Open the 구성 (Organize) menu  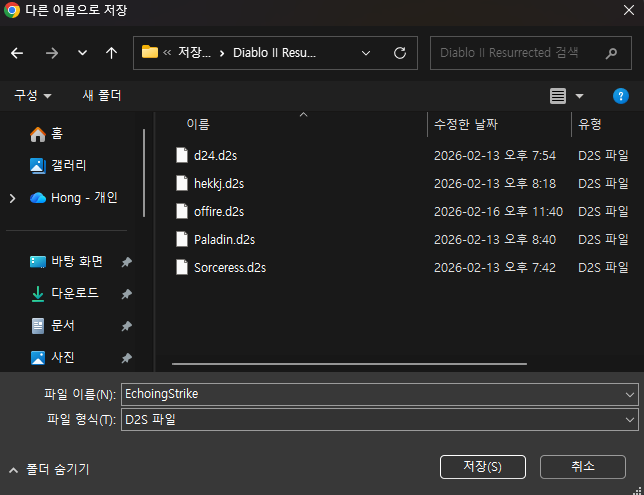click(33, 96)
